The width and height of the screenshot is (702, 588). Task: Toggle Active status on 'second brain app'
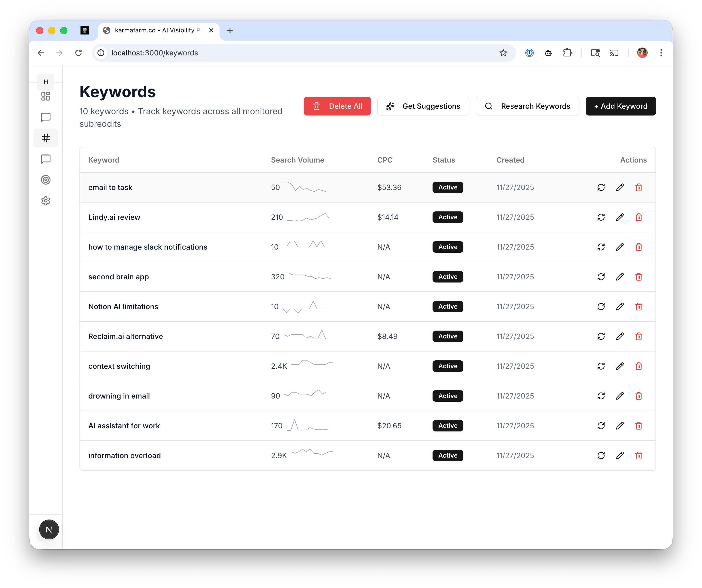click(x=448, y=276)
